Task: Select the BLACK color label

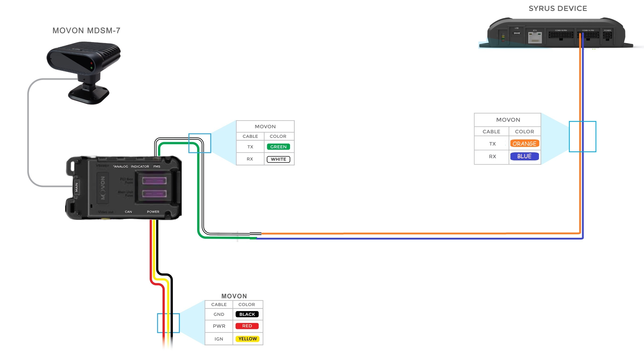Action: [x=247, y=314]
